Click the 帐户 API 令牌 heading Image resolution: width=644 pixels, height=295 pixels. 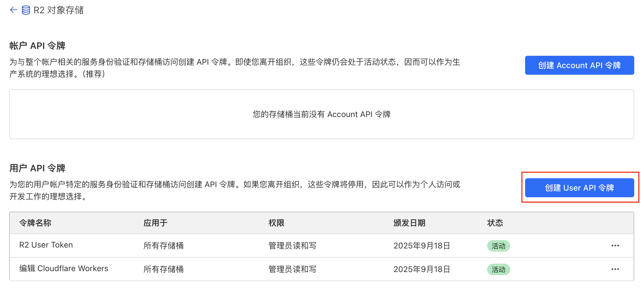[x=37, y=46]
